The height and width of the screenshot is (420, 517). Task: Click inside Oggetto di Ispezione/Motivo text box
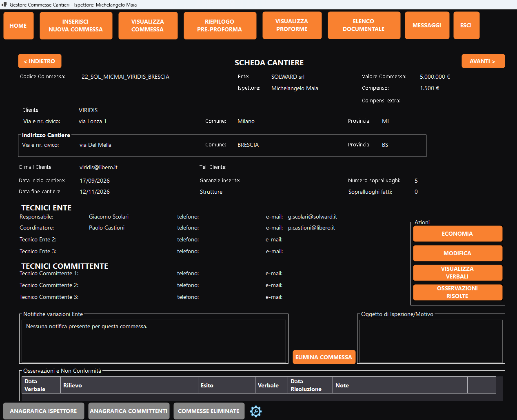(431, 341)
